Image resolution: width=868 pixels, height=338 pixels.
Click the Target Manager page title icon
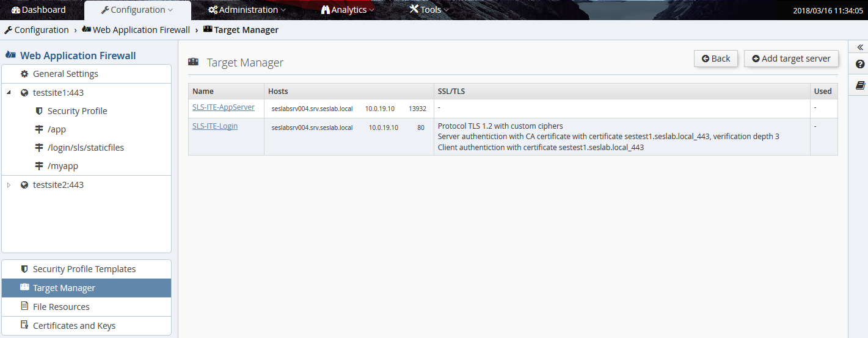click(194, 62)
